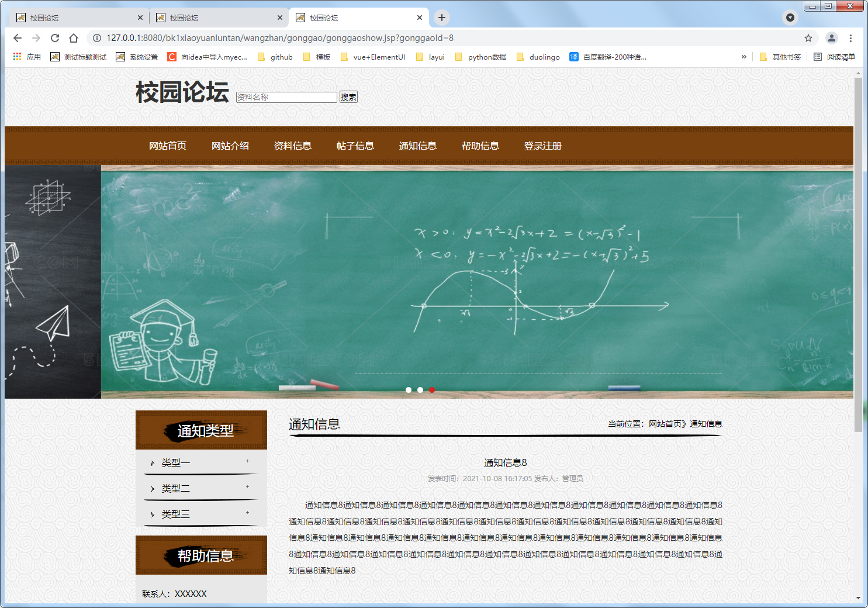Select the first carousel slide dot
The image size is (868, 608).
409,390
